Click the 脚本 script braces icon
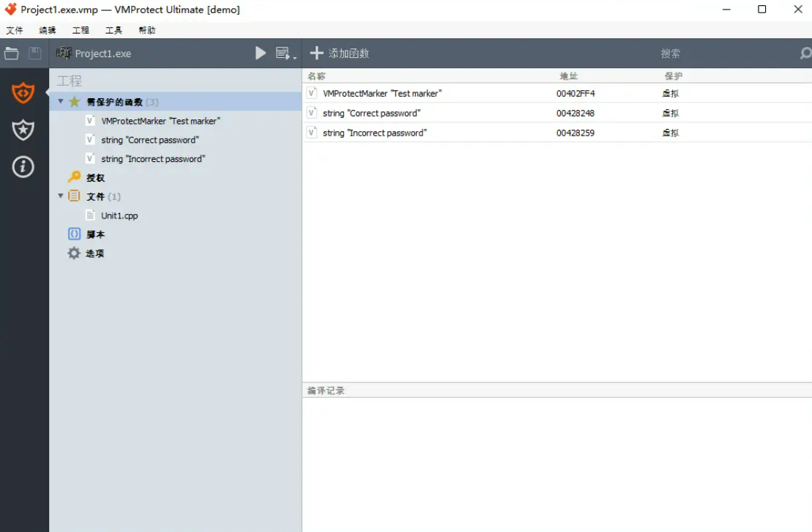The width and height of the screenshot is (812, 532). pos(75,234)
